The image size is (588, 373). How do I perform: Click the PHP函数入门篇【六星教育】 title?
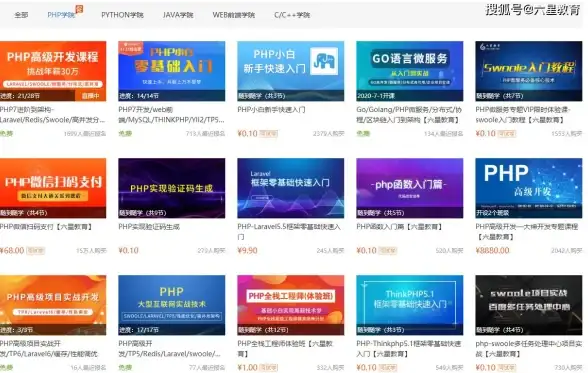click(399, 226)
